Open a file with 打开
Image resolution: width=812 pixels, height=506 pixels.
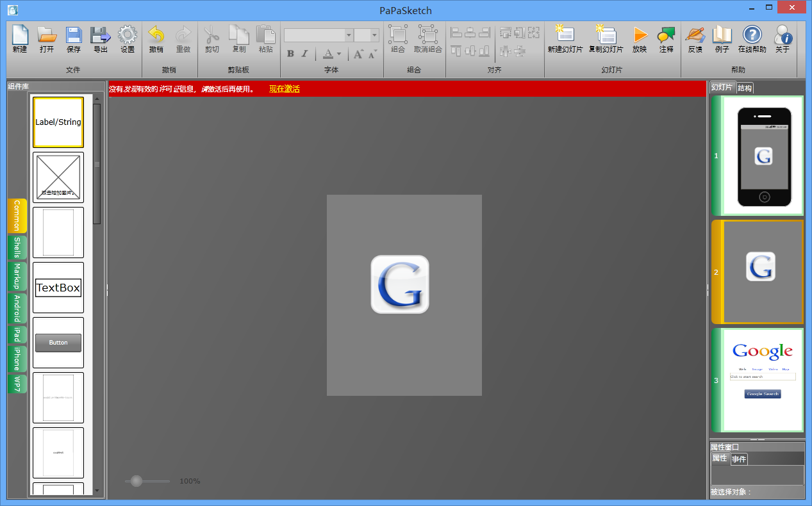pos(47,39)
